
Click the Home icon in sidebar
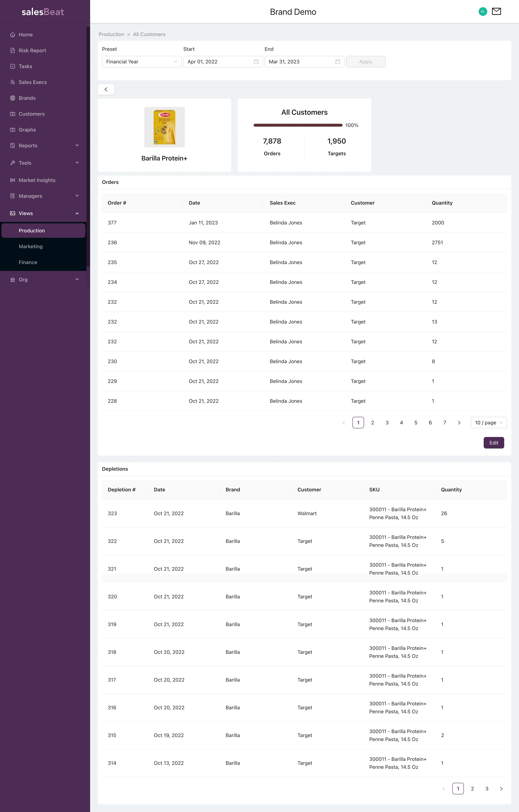(x=12, y=35)
